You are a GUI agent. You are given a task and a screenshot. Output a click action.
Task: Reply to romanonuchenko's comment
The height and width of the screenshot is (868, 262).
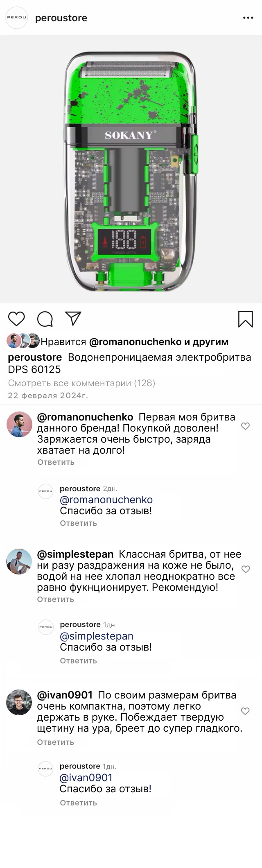coord(56,462)
